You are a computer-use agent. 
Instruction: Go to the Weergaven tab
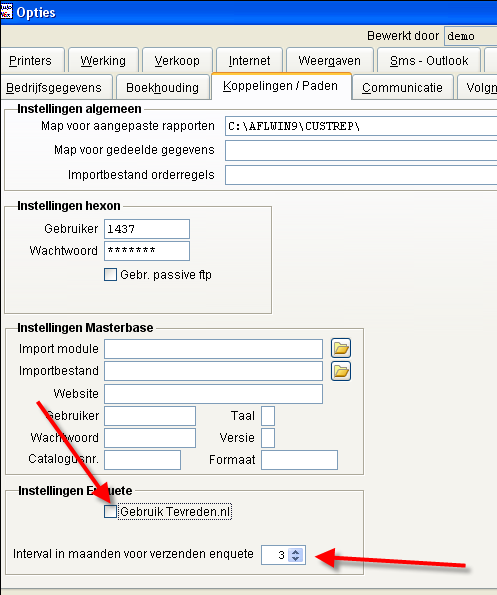(330, 60)
